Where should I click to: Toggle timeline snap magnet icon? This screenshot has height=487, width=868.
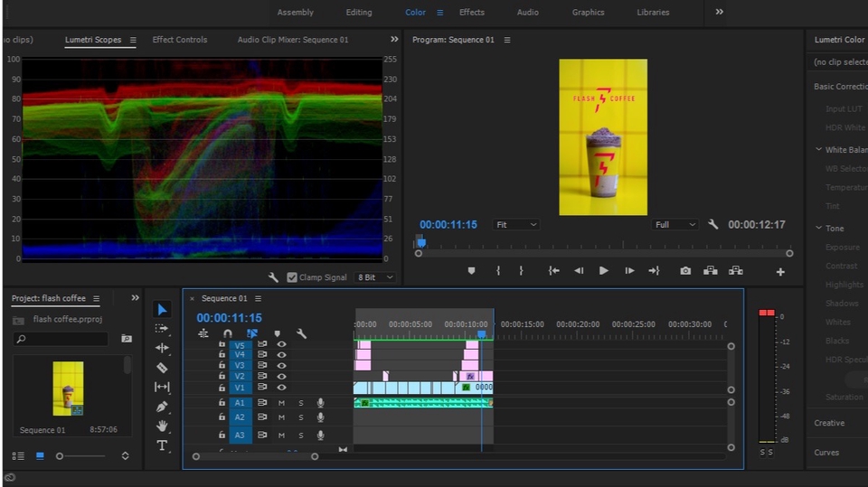(x=228, y=333)
